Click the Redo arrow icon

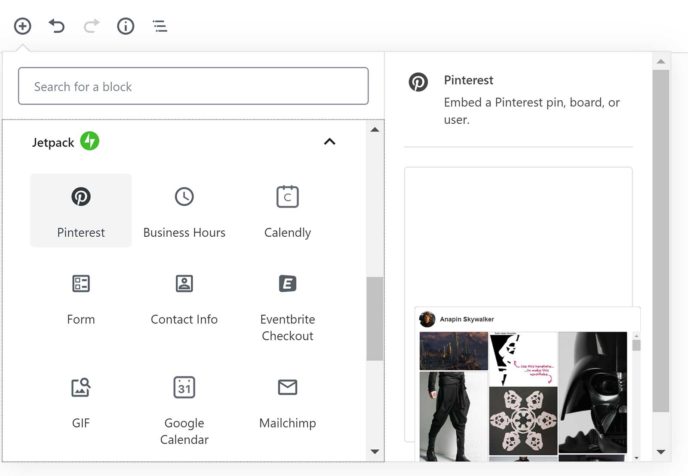pos(91,26)
